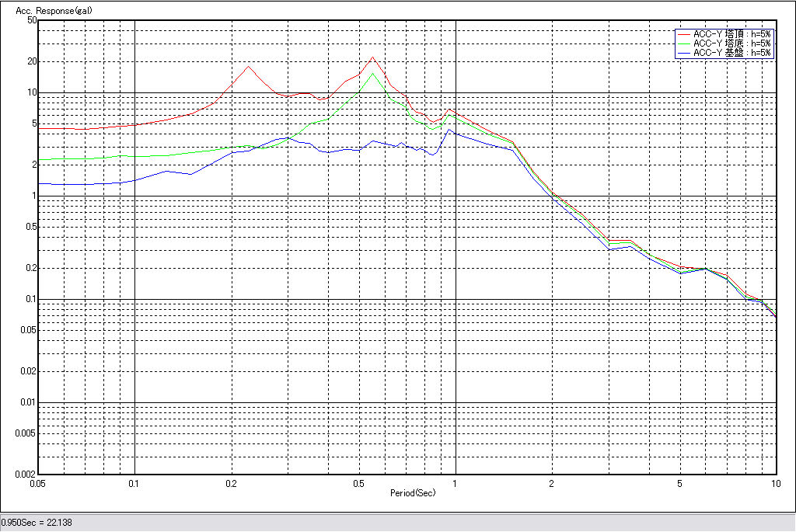This screenshot has height=532, width=796.
Task: Click the blue curve peak near 1 sec
Action: pyautogui.click(x=449, y=130)
